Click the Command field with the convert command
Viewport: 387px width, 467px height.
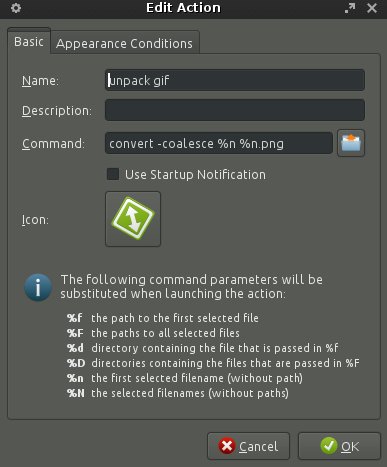[x=219, y=143]
